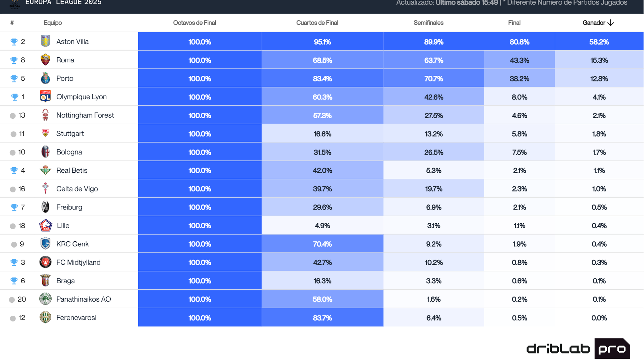
Task: Click the Porto club crest
Action: pyautogui.click(x=45, y=78)
